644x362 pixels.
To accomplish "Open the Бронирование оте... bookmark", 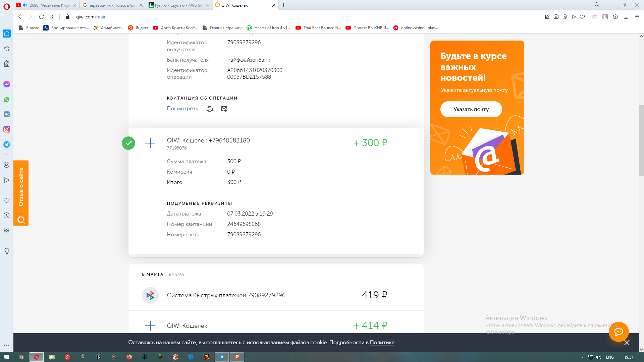I will (x=66, y=28).
